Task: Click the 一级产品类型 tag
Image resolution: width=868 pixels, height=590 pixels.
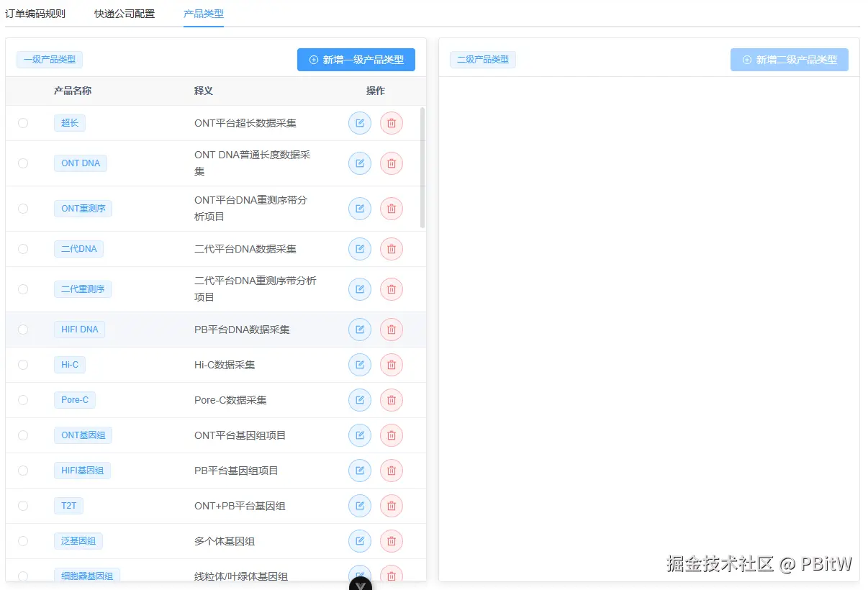Action: pos(50,60)
